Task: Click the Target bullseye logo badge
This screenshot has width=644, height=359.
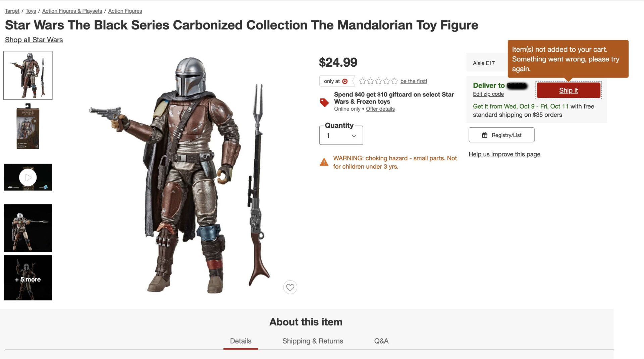Action: point(345,81)
